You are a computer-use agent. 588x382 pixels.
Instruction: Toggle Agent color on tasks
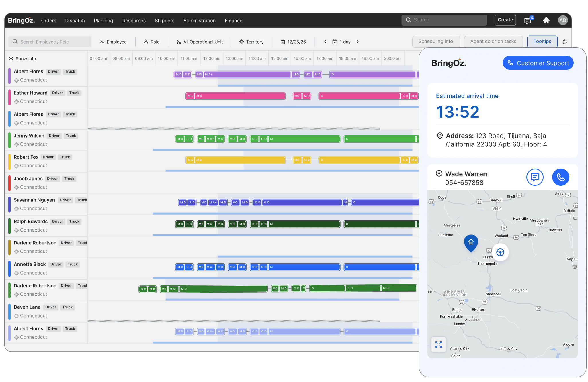point(493,42)
